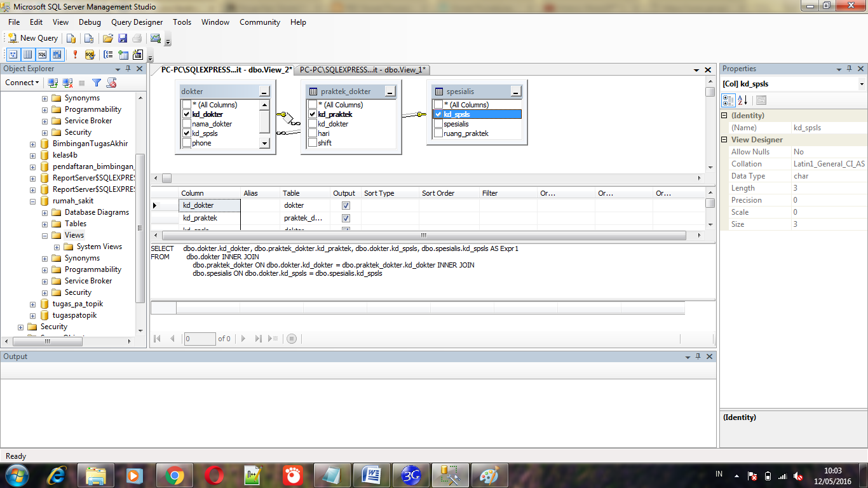Open the Query Designer menu
Viewport: 868px width, 488px height.
[137, 22]
